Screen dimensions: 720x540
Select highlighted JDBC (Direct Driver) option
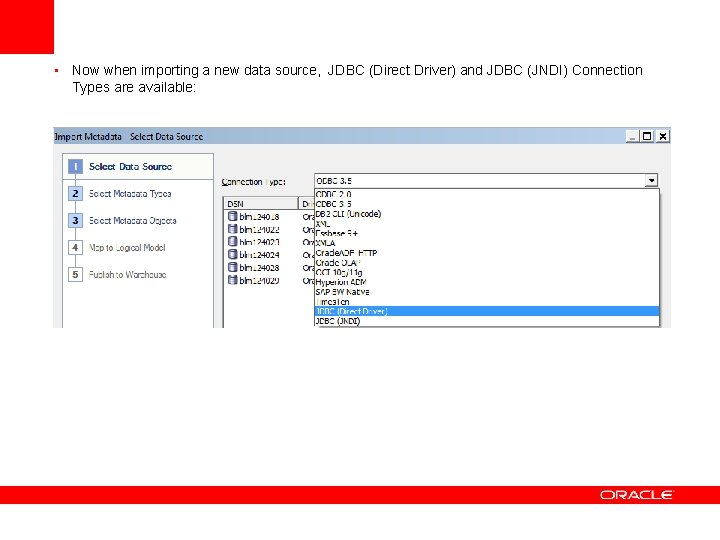(487, 311)
